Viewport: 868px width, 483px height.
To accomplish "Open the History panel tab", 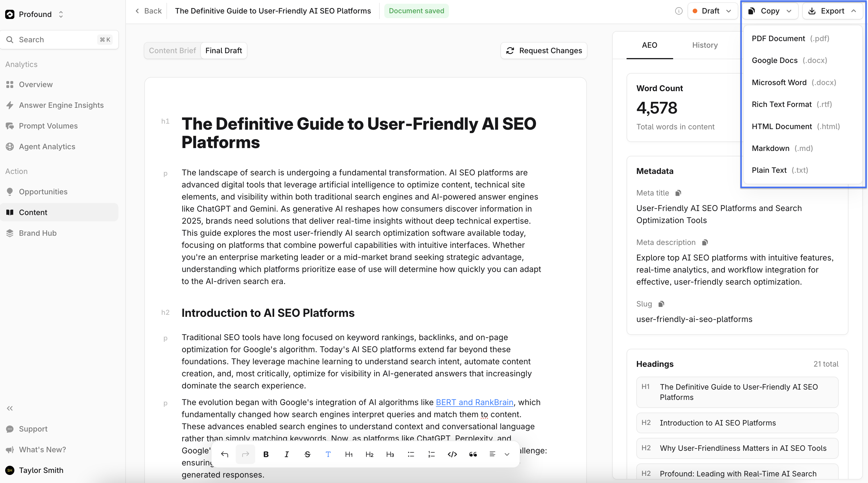I will [705, 45].
